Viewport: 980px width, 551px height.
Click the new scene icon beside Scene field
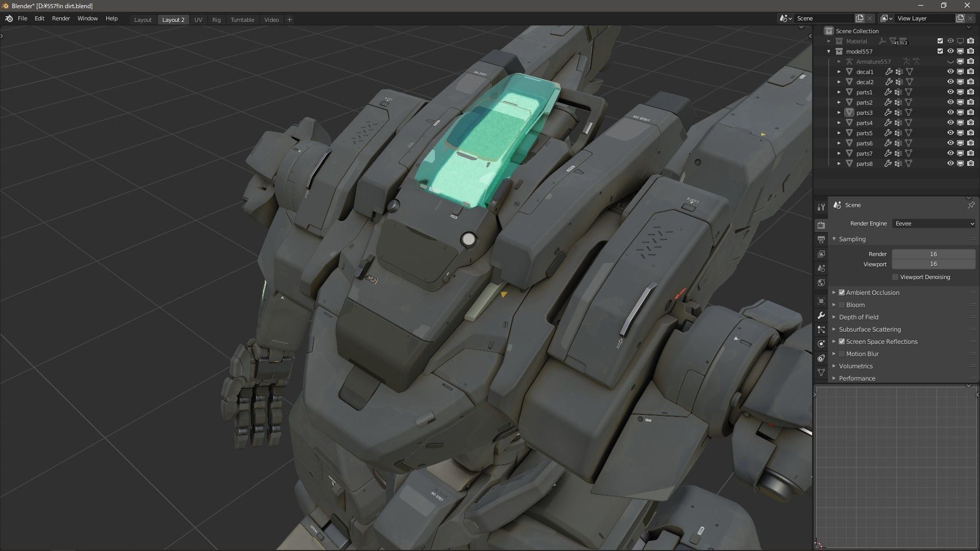point(860,18)
